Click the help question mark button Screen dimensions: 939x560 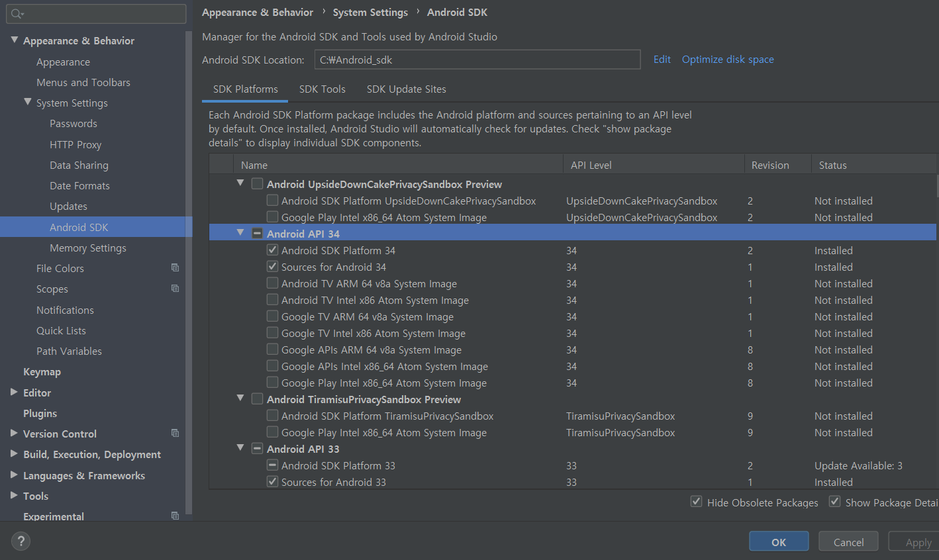point(21,541)
